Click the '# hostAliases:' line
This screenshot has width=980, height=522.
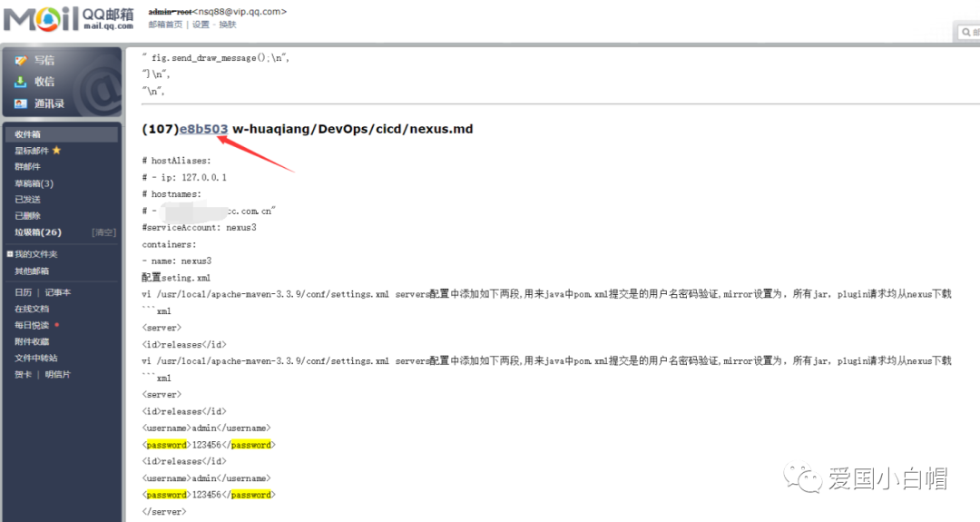point(176,161)
